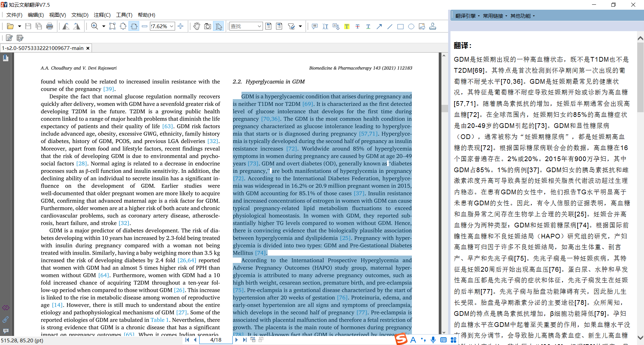Select the Hand pan tool
The width and height of the screenshot is (644, 345).
point(197,26)
